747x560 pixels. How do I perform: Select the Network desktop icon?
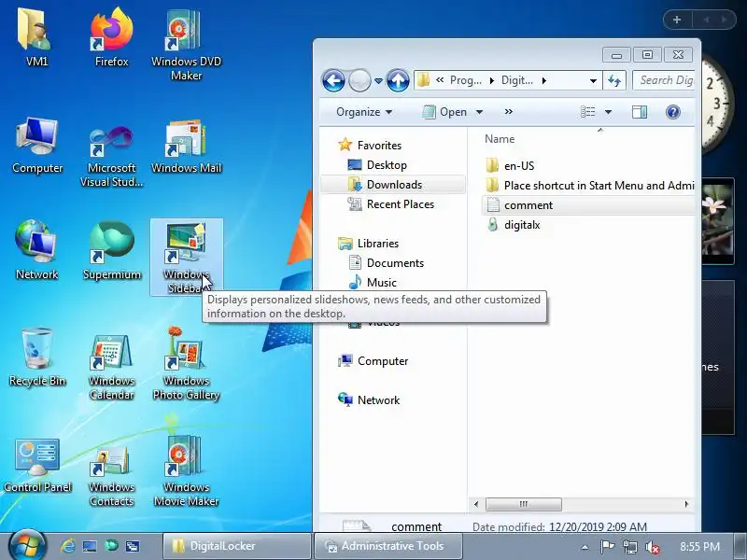pyautogui.click(x=36, y=251)
